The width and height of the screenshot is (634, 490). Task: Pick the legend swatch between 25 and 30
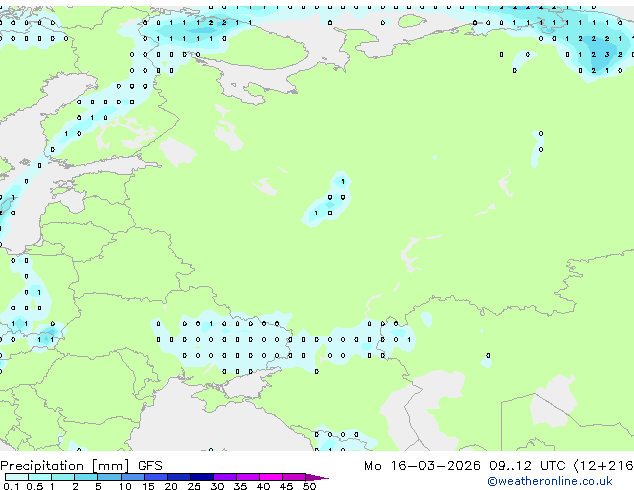201,477
